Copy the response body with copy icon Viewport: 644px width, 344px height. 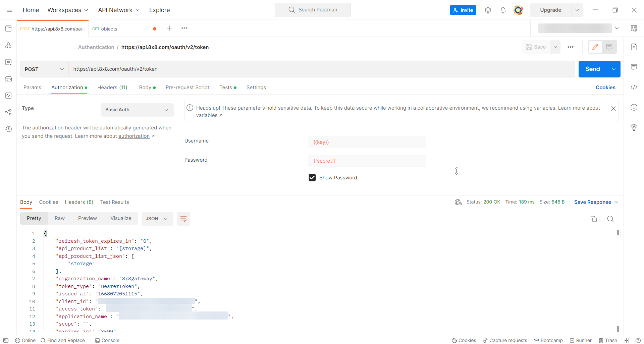593,219
